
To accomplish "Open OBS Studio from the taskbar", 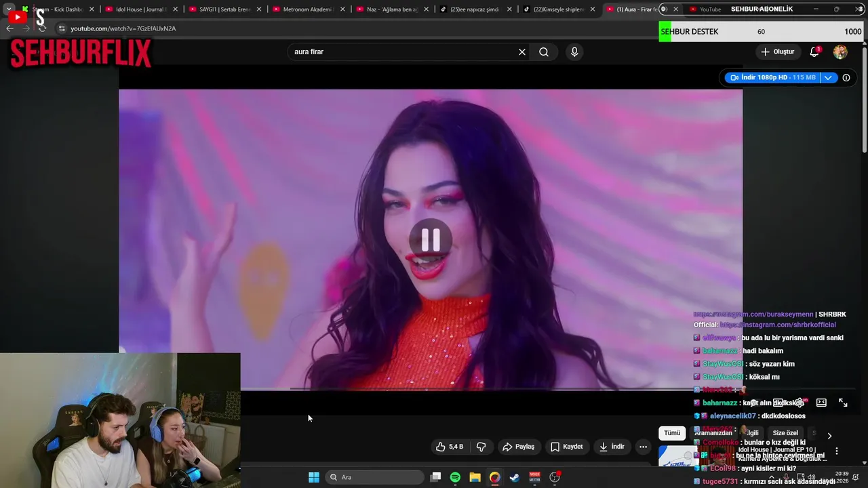I will click(555, 477).
